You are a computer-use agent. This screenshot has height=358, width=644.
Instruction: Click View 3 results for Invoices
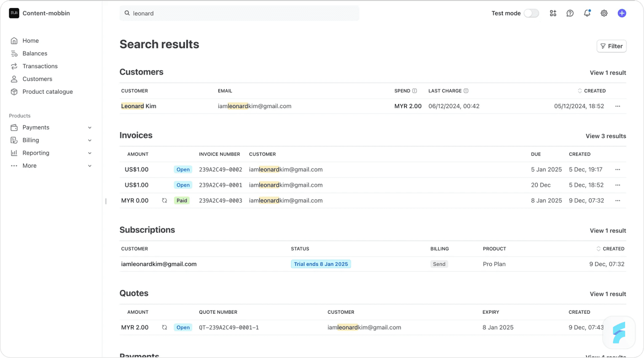tap(606, 136)
